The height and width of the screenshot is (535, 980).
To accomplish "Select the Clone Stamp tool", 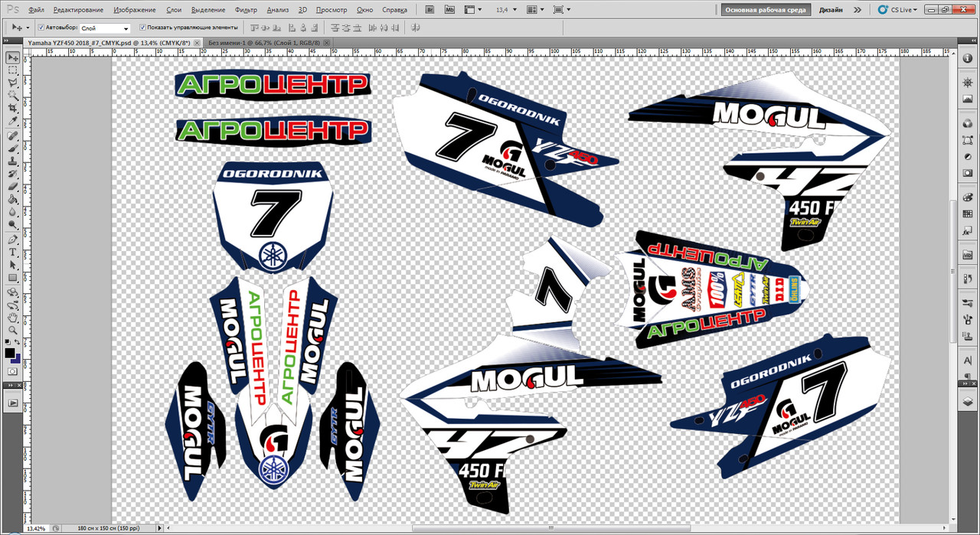I will pos(13,161).
